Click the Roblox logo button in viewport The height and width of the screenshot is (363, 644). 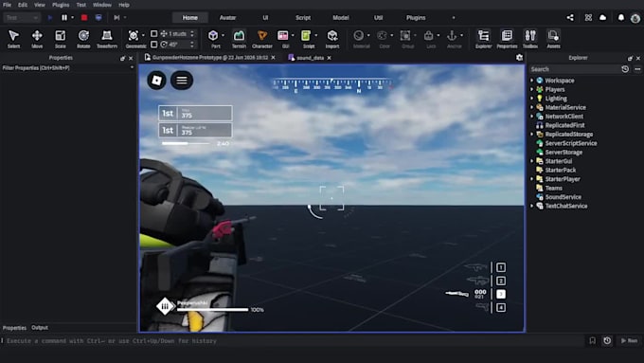157,81
